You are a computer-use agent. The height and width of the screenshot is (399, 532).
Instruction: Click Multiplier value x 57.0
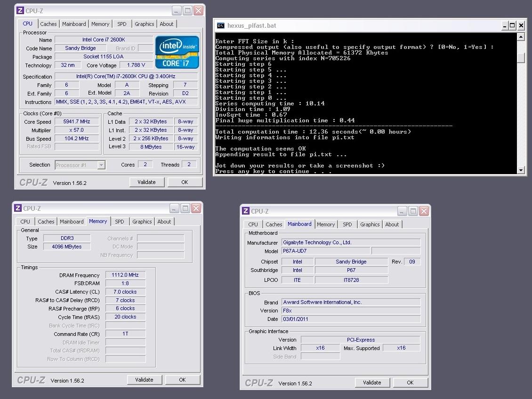click(77, 130)
